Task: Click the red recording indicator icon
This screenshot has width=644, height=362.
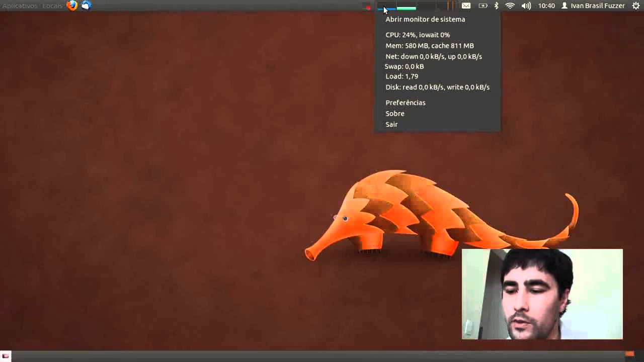Action: point(368,7)
